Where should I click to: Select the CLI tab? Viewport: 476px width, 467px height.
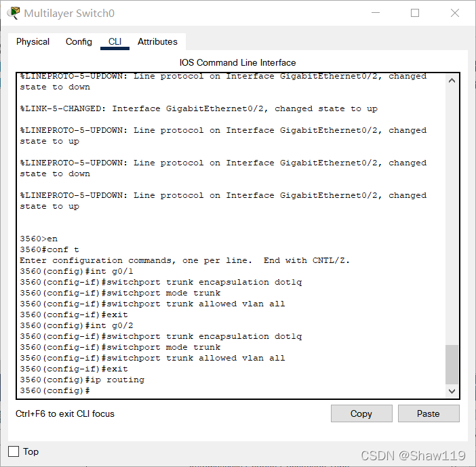(x=115, y=41)
